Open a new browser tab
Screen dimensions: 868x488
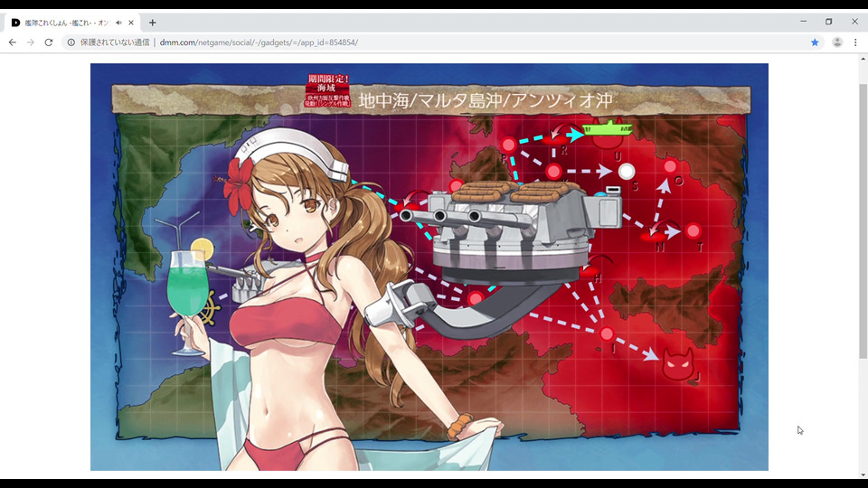coord(152,23)
